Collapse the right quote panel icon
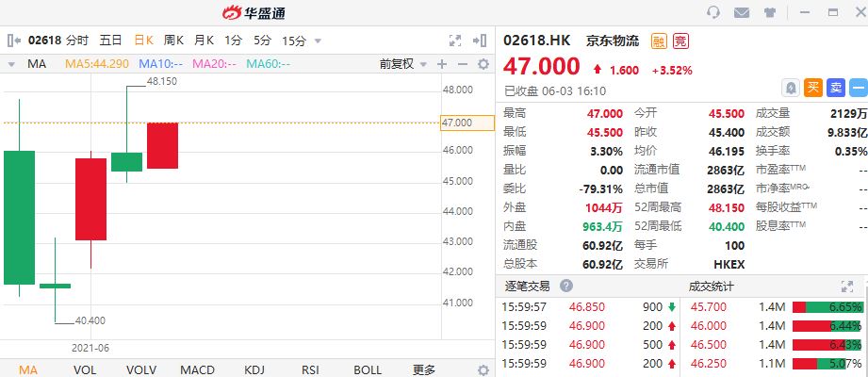Image resolution: width=868 pixels, height=377 pixels. pos(480,41)
